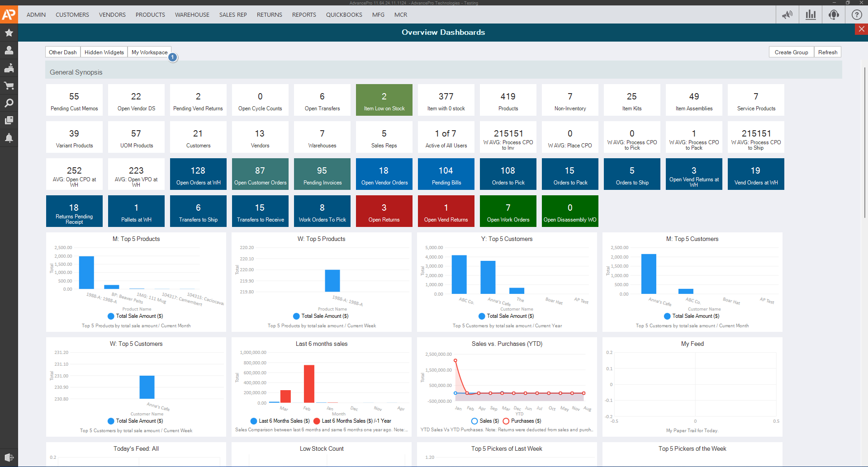Click the bell notifications icon

9,138
